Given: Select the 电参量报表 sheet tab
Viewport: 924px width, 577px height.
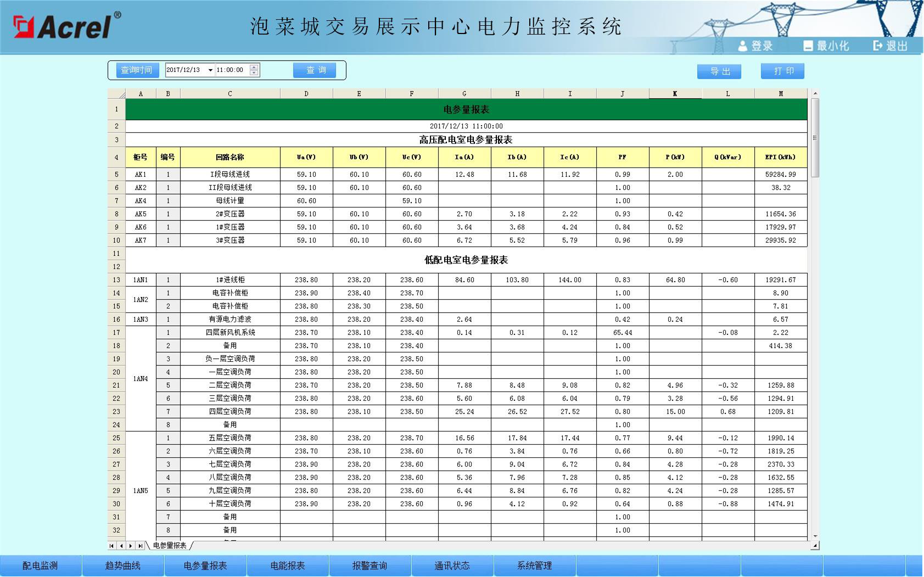Looking at the screenshot, I should tap(170, 546).
